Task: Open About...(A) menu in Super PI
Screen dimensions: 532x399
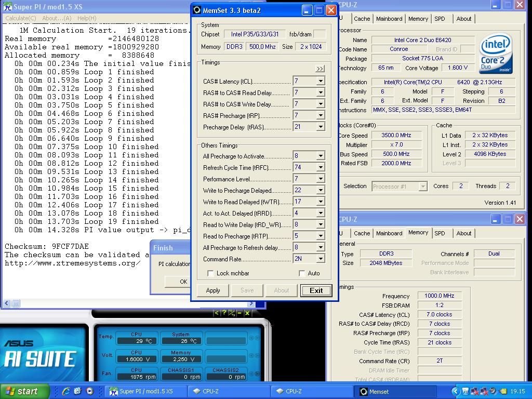Action: pyautogui.click(x=57, y=18)
